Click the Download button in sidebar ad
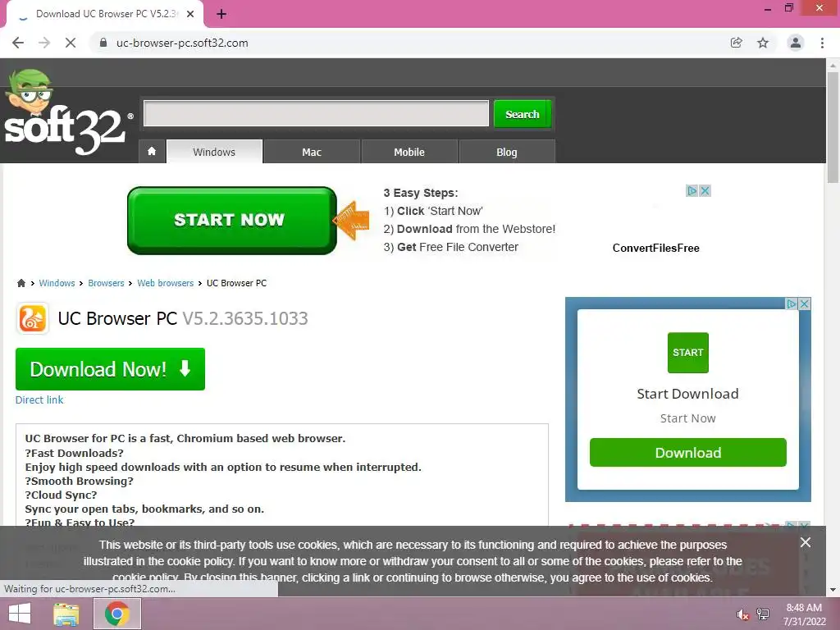840x630 pixels. click(x=688, y=453)
